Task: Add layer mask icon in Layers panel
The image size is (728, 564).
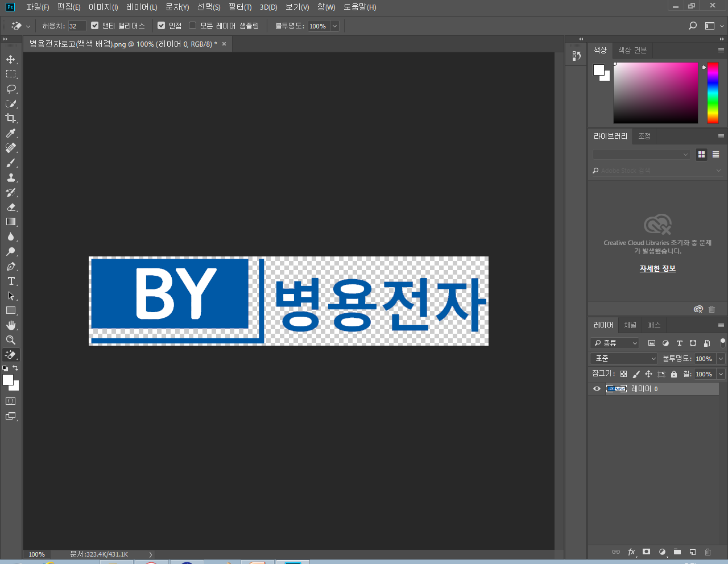Action: [x=647, y=551]
